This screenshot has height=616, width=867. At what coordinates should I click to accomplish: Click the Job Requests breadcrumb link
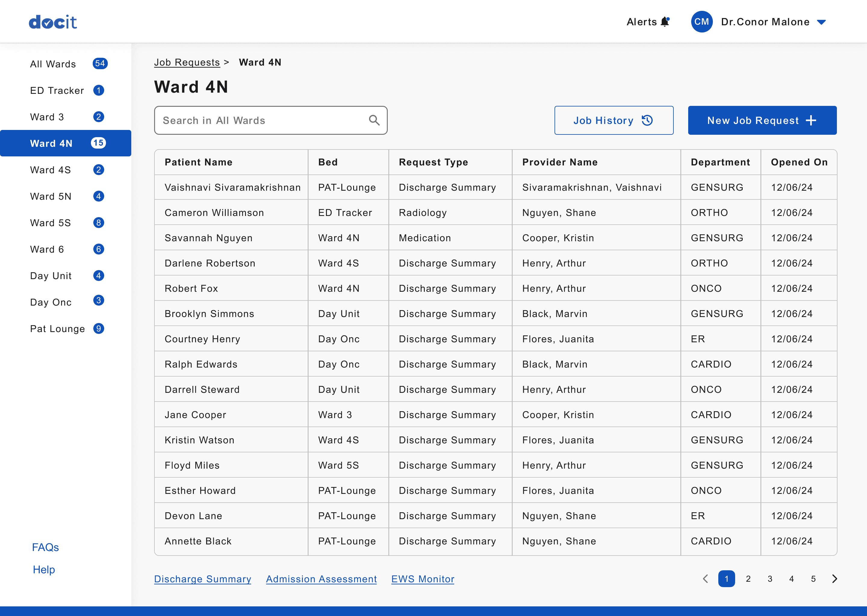187,62
